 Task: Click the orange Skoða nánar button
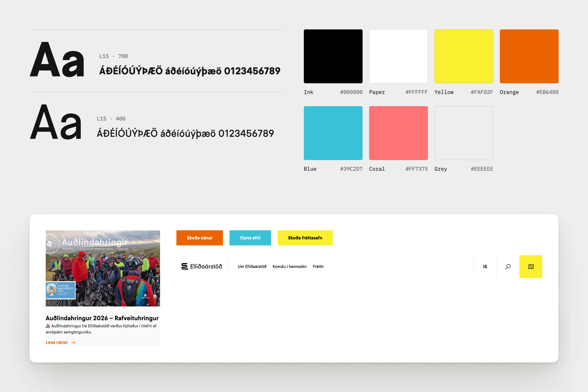[x=199, y=238]
